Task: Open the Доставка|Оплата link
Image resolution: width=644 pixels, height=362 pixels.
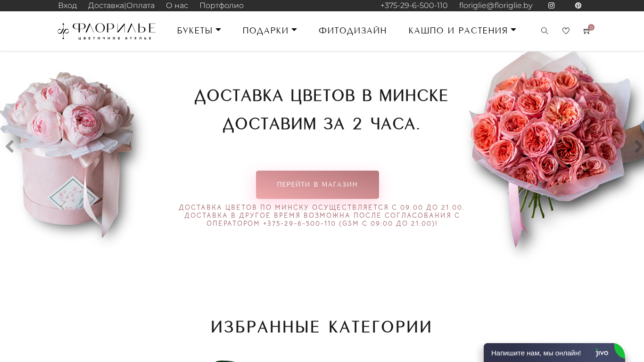Action: [x=121, y=6]
